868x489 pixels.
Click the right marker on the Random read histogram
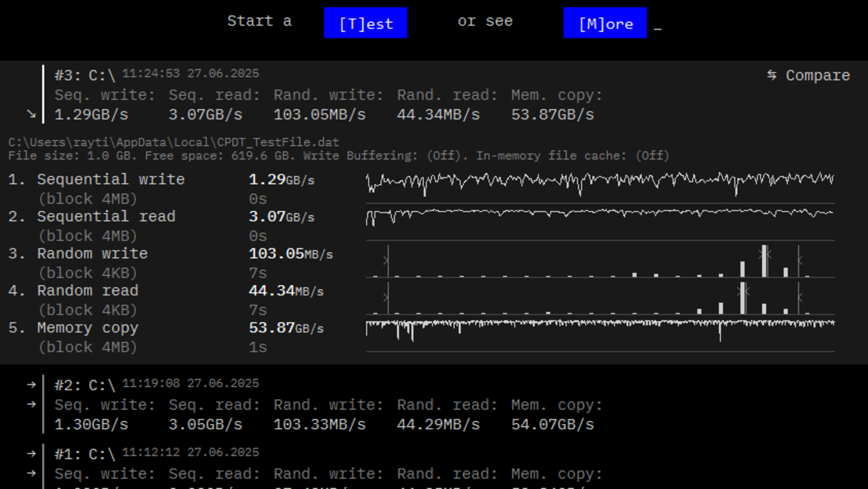(x=799, y=297)
